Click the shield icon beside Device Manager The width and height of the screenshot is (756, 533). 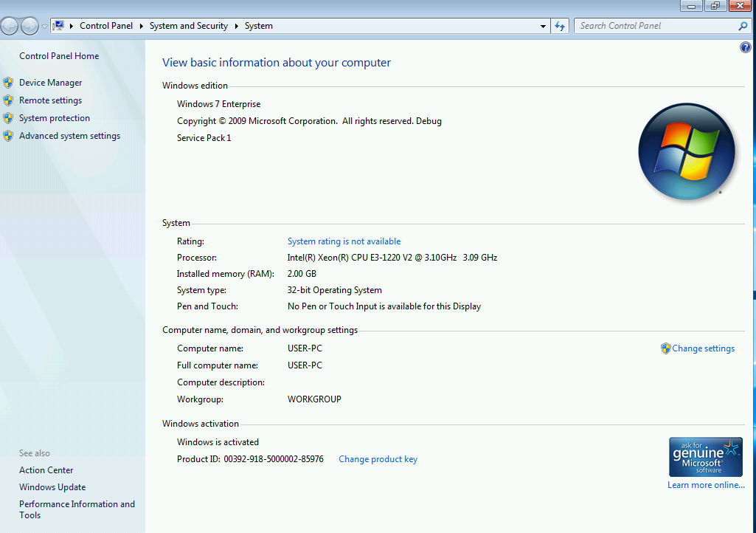tap(8, 83)
